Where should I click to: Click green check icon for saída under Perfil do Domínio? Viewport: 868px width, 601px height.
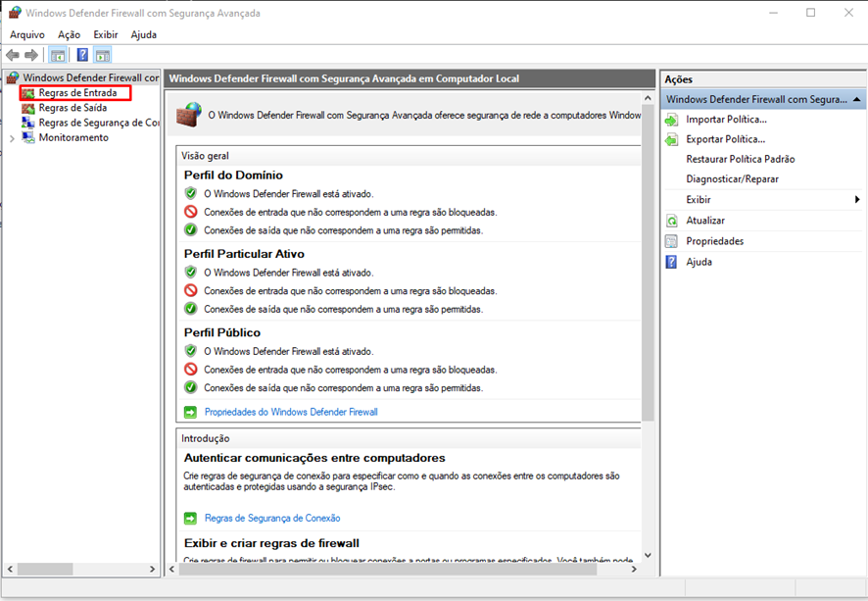(191, 229)
